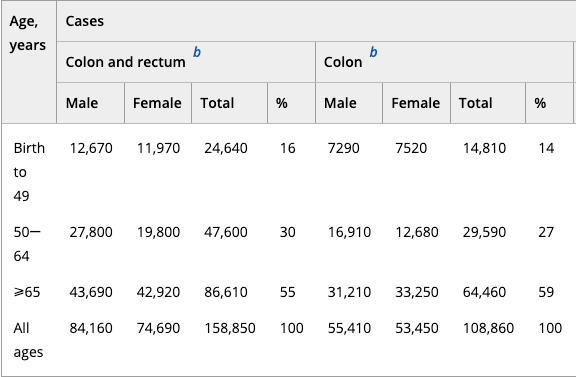Select the value 53,450
Screen dimensions: 576x377
[417, 328]
